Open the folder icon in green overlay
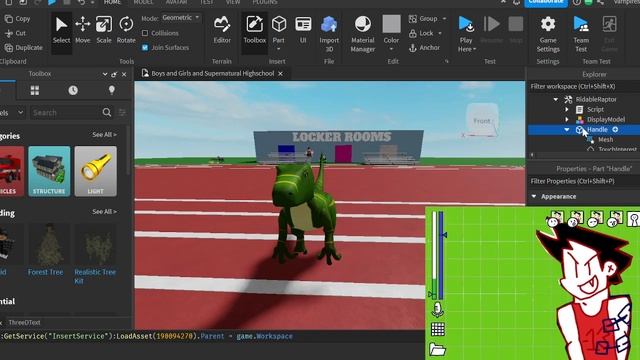The height and width of the screenshot is (360, 640). [x=437, y=349]
